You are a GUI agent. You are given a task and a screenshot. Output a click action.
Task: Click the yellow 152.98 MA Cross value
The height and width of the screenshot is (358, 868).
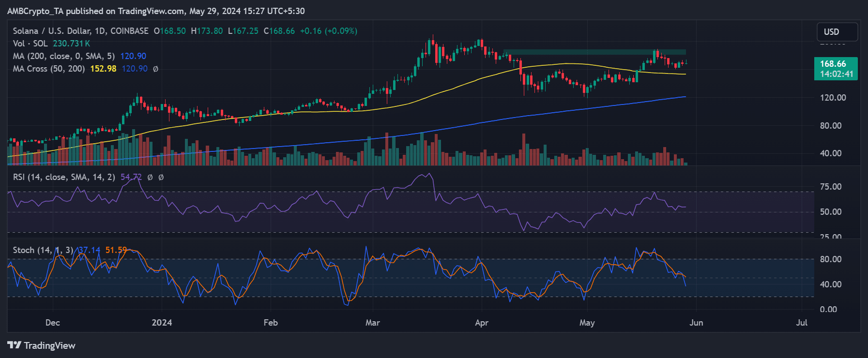coord(103,69)
